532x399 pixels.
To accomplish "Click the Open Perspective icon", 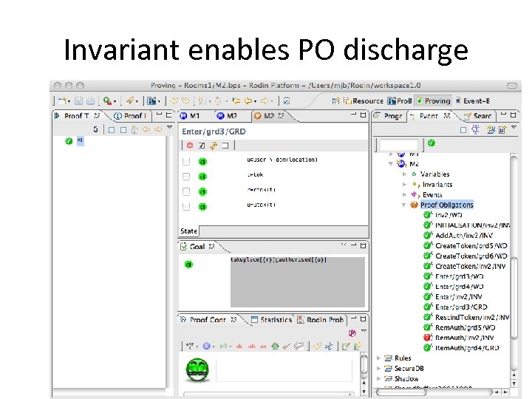I will click(x=336, y=100).
